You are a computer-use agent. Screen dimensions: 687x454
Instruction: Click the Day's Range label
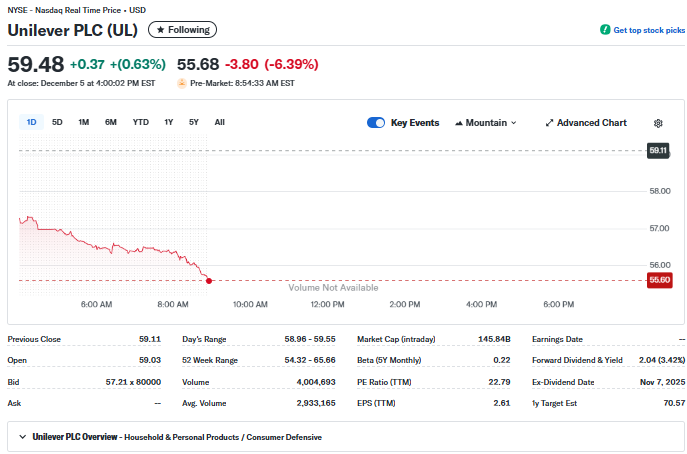pos(204,339)
